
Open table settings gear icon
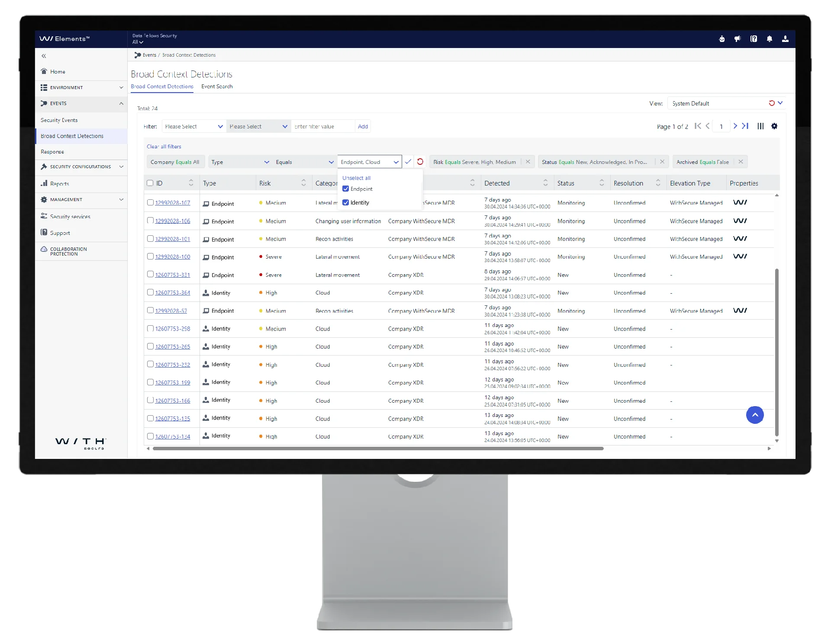(774, 126)
